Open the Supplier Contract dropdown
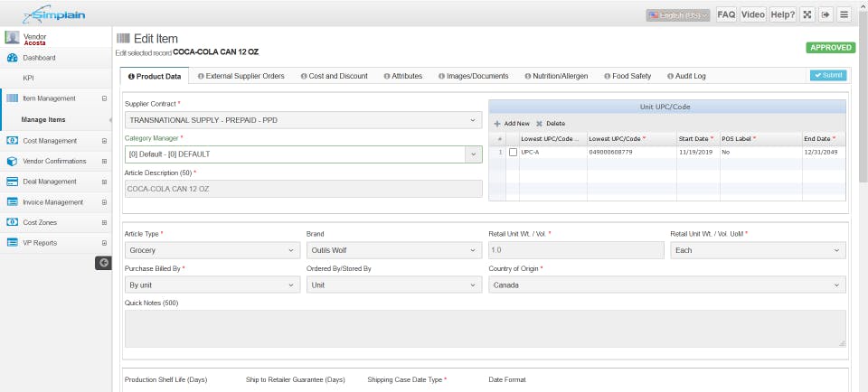Viewport: 868px width, 392px height. [303, 119]
